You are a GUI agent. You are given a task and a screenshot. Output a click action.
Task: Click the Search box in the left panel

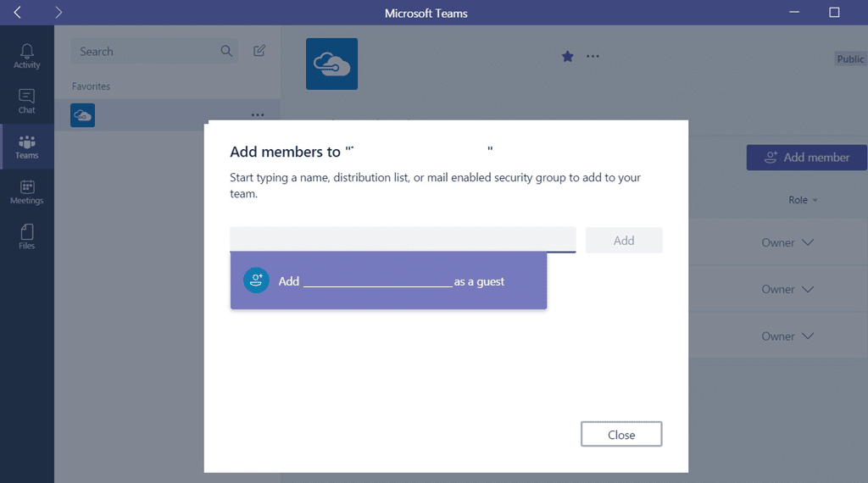154,51
